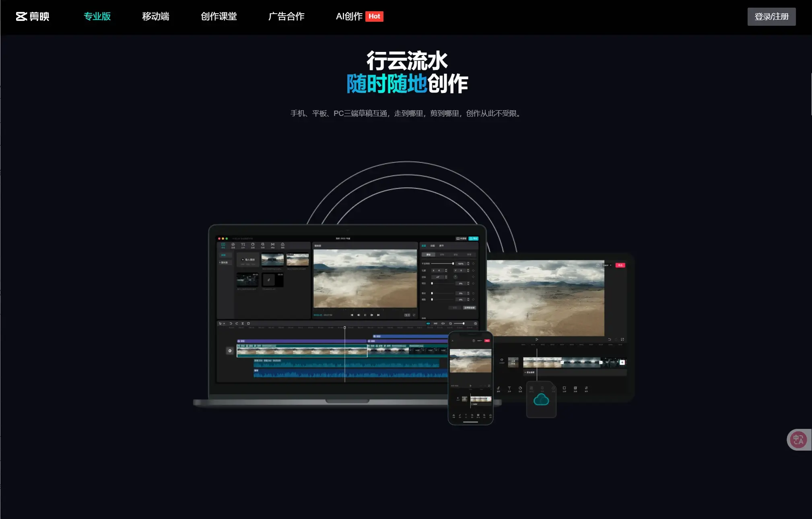Open the 专业版 navigation tab
Viewport: 812px width, 519px height.
[97, 16]
